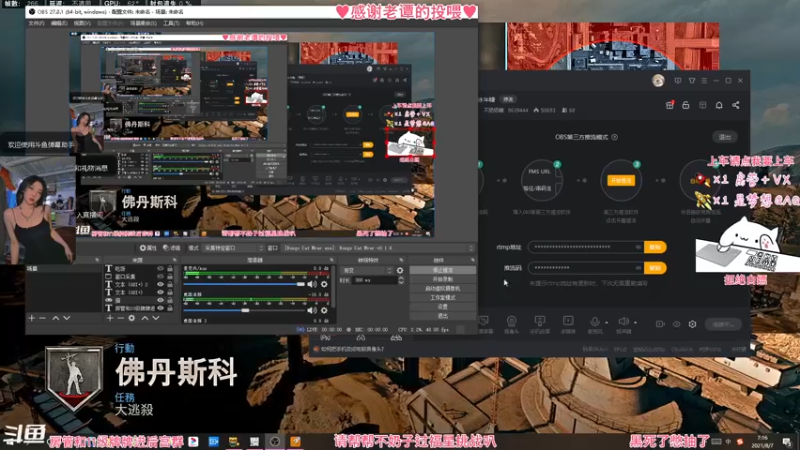This screenshot has width=800, height=450.
Task: Click 开始录制 in OBS controls
Action: point(442,279)
